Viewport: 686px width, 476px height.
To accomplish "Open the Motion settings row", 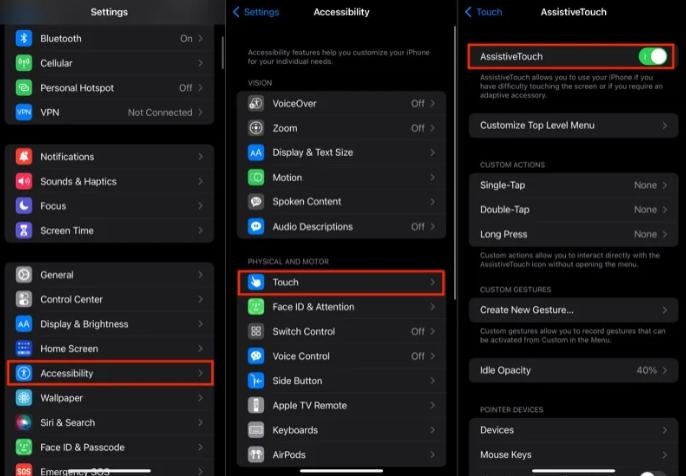I will [341, 178].
